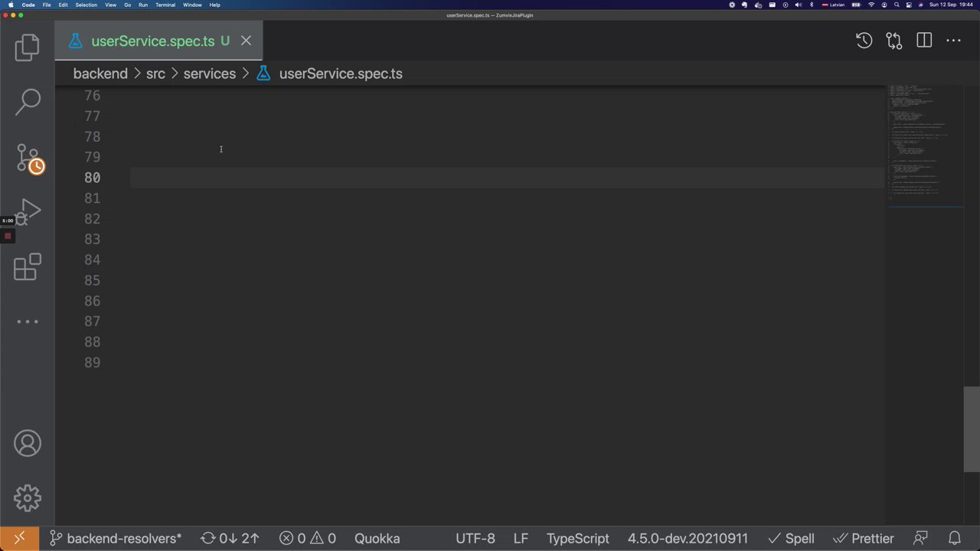Screen dimensions: 980x551
Task: Toggle the Spell checker status item
Action: point(791,539)
